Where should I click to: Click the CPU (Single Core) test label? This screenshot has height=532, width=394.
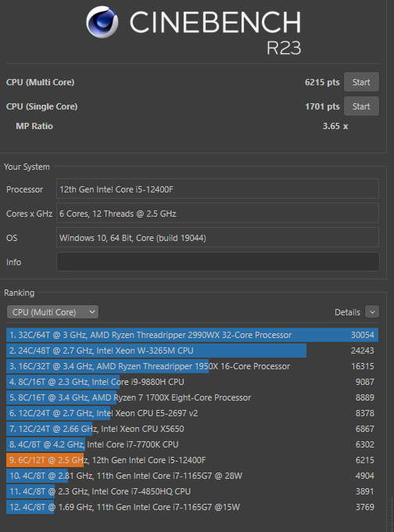[41, 106]
